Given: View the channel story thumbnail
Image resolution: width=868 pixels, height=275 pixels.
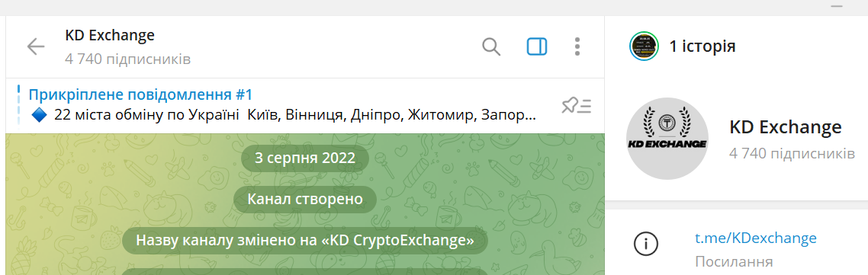Looking at the screenshot, I should point(644,46).
